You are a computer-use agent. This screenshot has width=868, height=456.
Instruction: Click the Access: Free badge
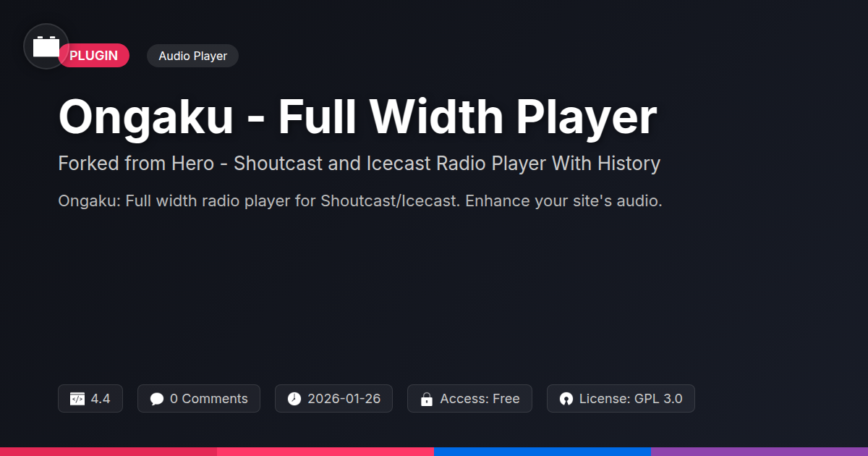click(469, 399)
